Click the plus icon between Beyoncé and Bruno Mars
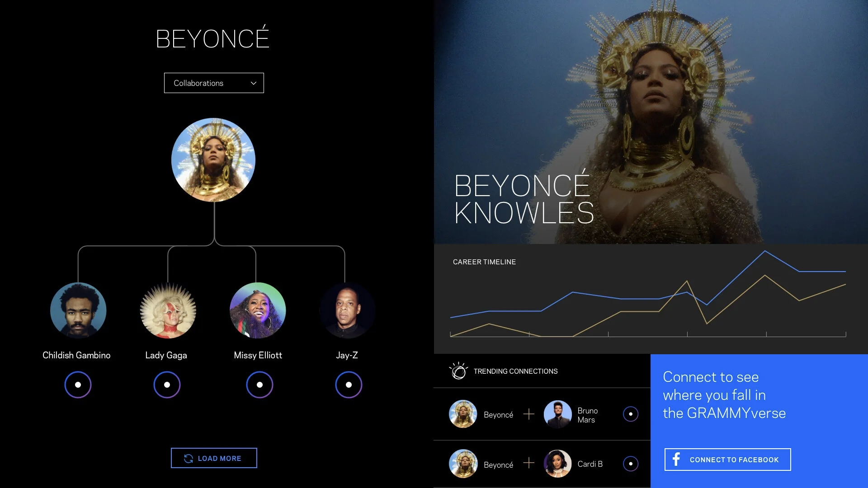Image resolution: width=868 pixels, height=488 pixels. click(x=528, y=414)
